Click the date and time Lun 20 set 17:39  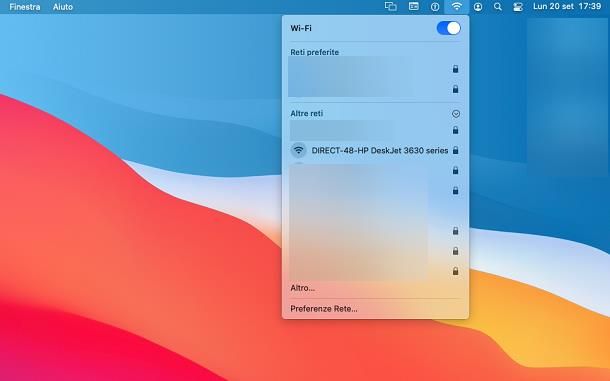click(567, 6)
